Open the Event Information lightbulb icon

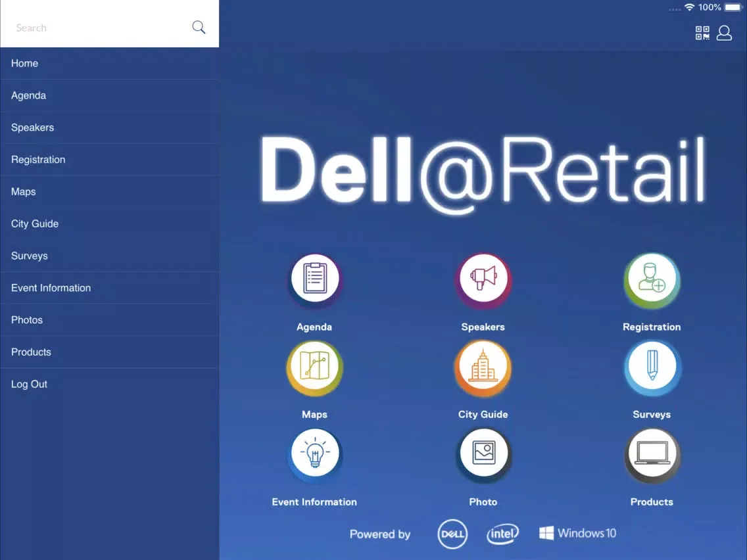pos(314,454)
